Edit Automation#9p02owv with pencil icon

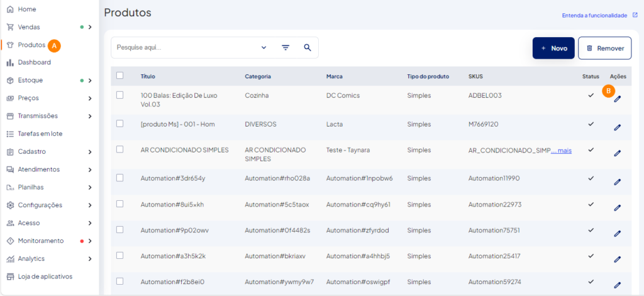[x=617, y=234]
